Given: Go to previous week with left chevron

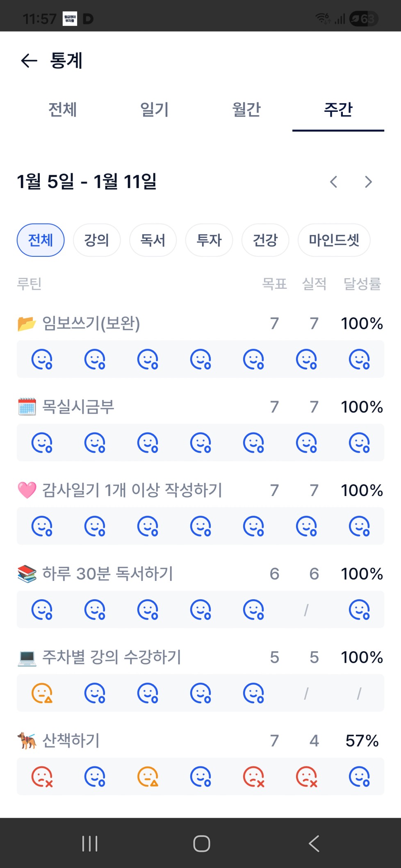Looking at the screenshot, I should 334,181.
